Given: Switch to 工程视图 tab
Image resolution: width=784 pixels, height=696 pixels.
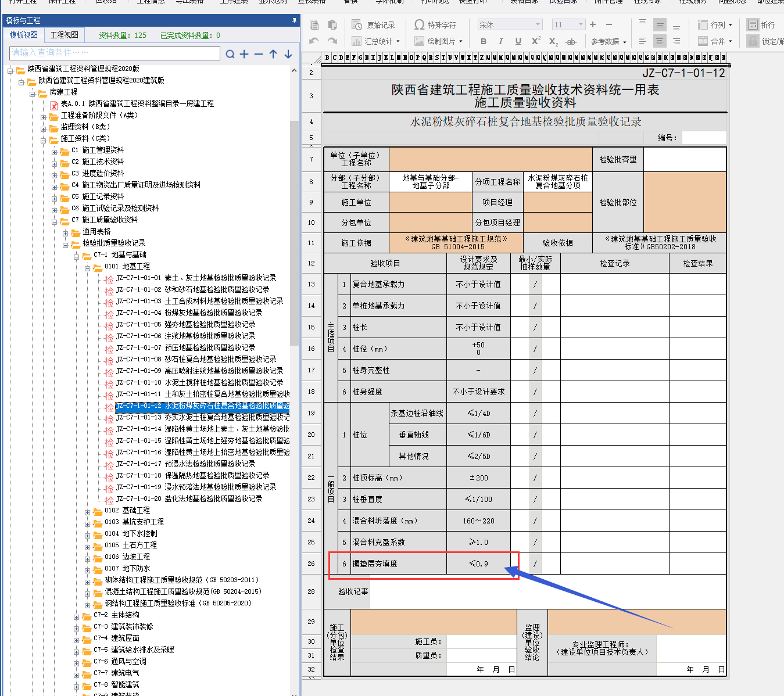Looking at the screenshot, I should point(64,35).
